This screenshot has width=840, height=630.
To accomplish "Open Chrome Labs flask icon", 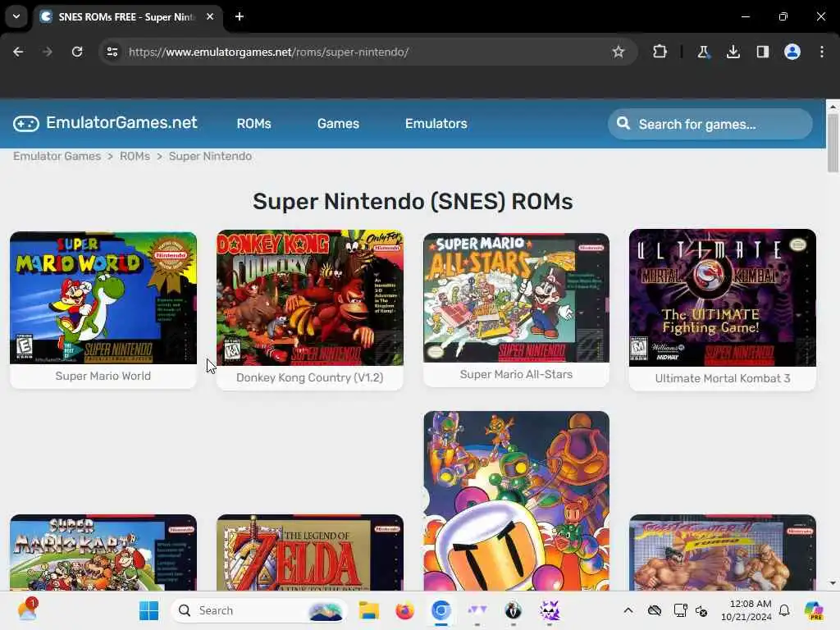I will point(703,52).
